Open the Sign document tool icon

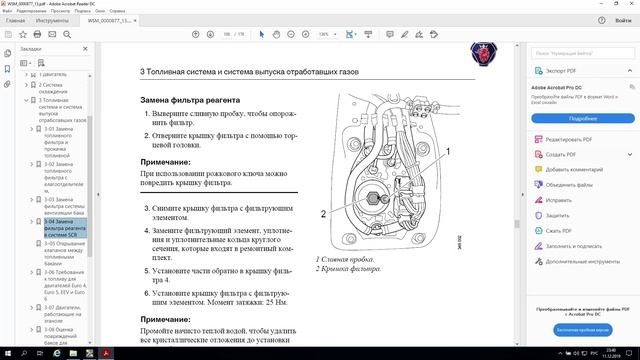click(419, 35)
